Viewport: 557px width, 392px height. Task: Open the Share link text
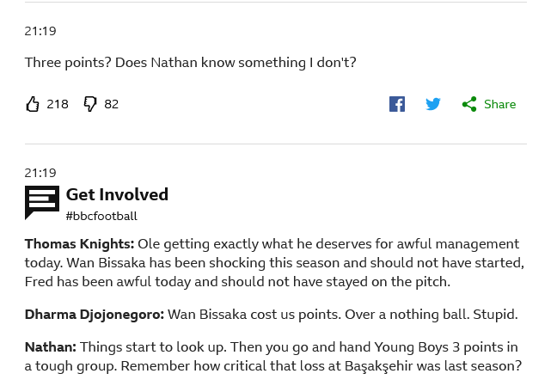(x=499, y=104)
